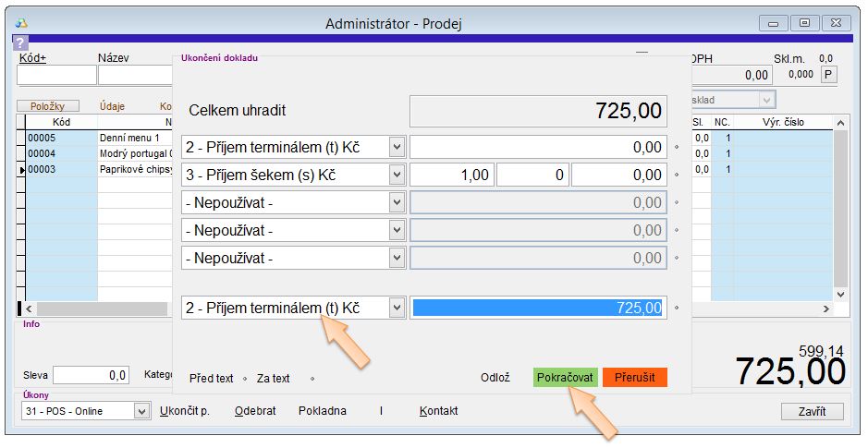Select the row marker next to code 00003
Screen dimensions: 868x448
[x=21, y=170]
